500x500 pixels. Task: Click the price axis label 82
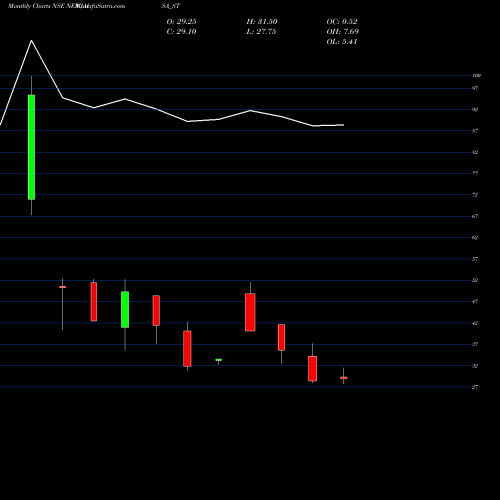click(475, 152)
